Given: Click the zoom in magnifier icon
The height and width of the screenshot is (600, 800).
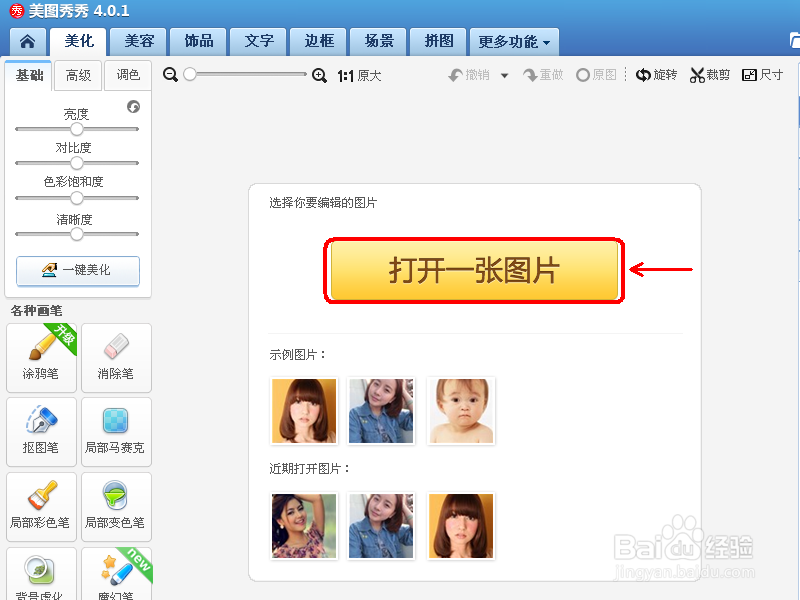Looking at the screenshot, I should (x=319, y=76).
